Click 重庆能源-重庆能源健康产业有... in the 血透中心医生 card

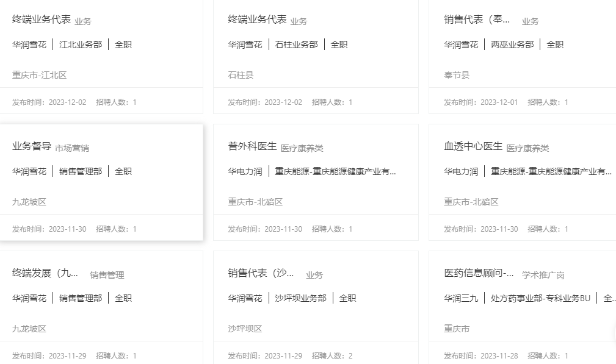pyautogui.click(x=551, y=171)
